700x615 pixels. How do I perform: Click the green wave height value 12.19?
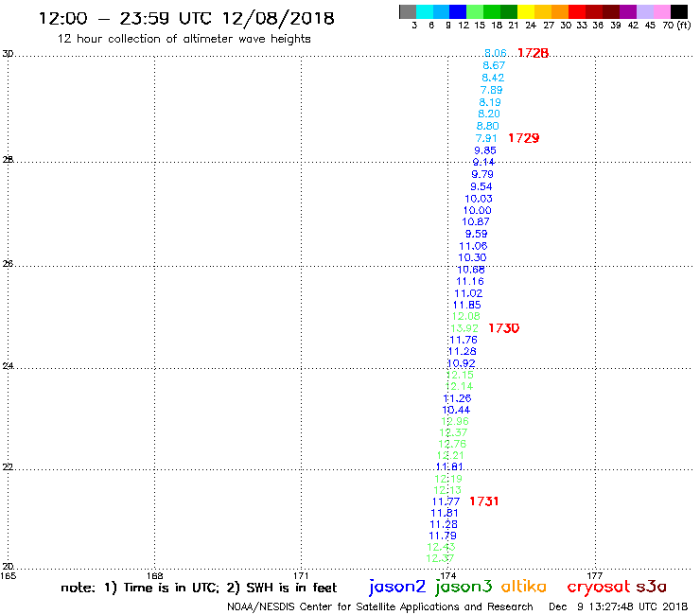(x=448, y=479)
